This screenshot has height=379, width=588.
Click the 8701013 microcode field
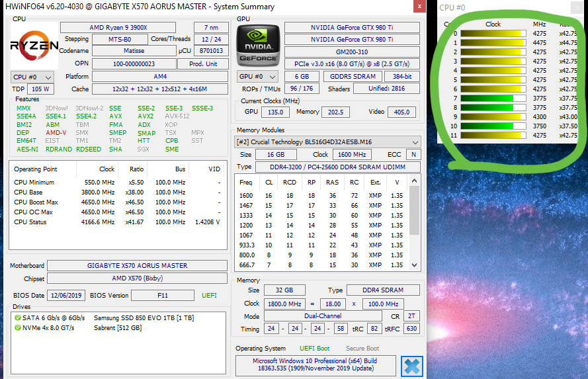(x=211, y=51)
